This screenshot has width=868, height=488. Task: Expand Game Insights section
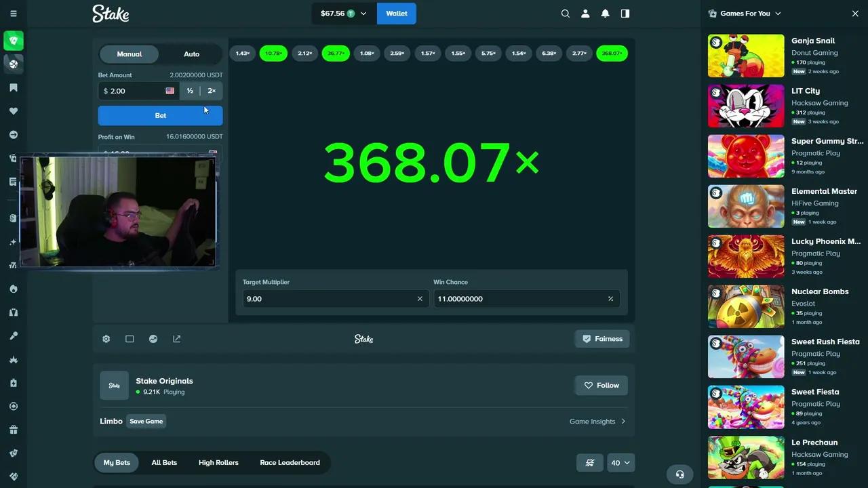pyautogui.click(x=597, y=422)
